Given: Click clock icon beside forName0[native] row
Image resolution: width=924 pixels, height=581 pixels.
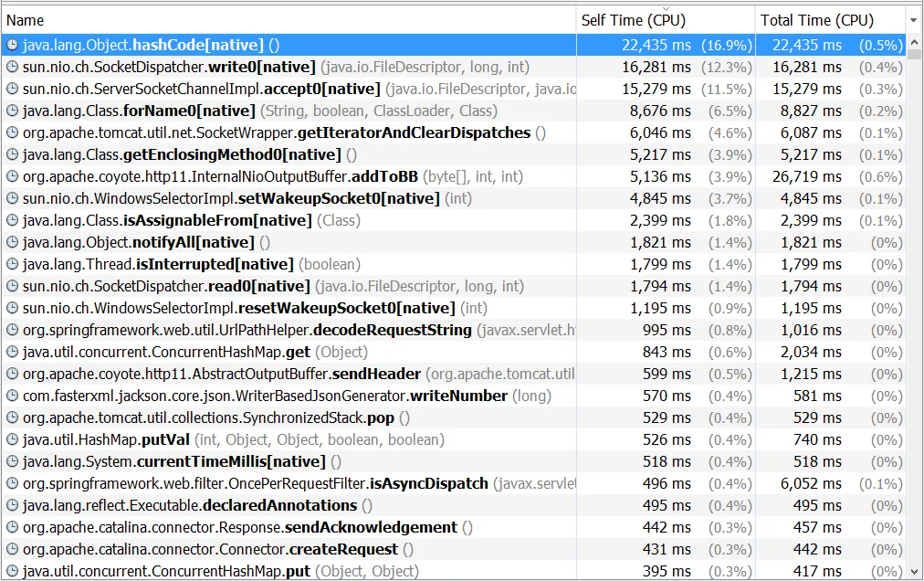Looking at the screenshot, I should 12,111.
